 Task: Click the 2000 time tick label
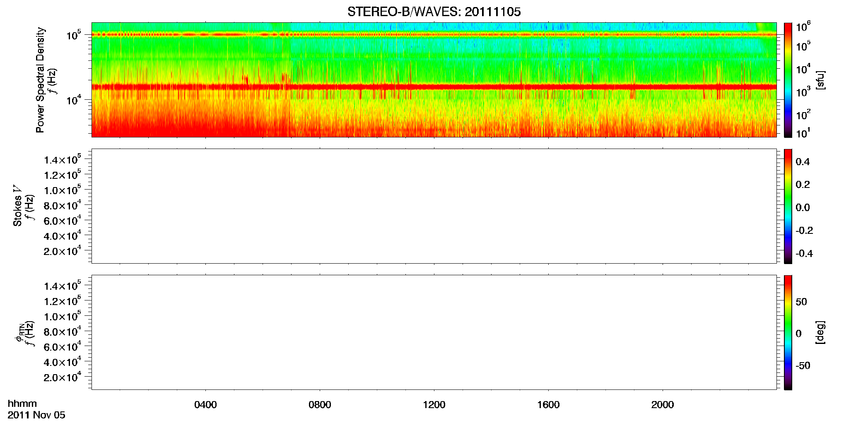[663, 405]
